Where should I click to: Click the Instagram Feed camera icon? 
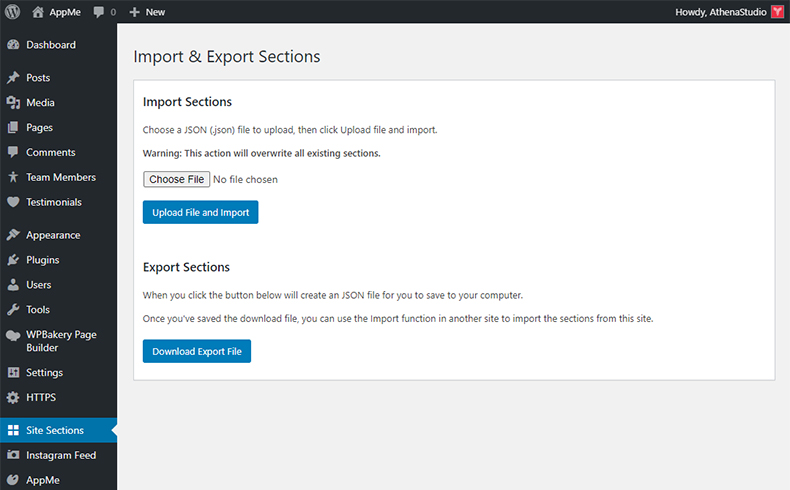point(13,455)
